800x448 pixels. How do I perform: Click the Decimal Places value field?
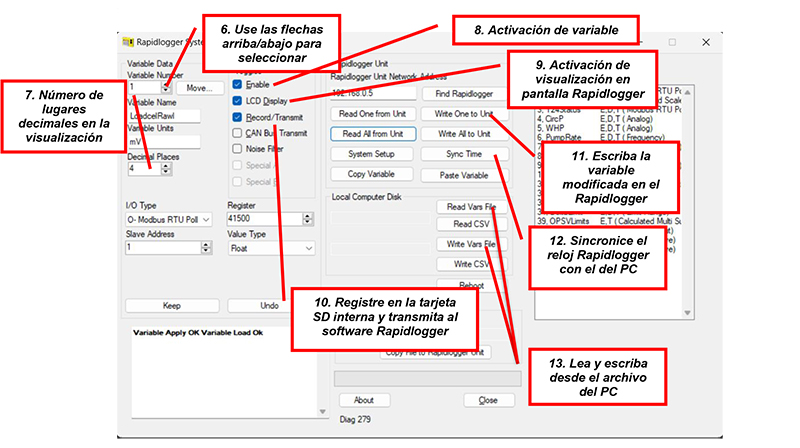pyautogui.click(x=144, y=168)
